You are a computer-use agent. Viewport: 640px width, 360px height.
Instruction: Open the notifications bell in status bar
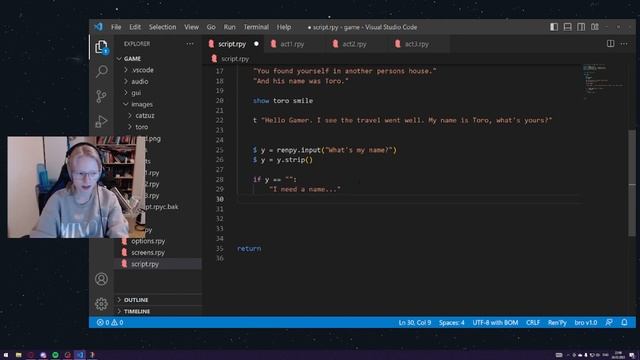coord(624,322)
